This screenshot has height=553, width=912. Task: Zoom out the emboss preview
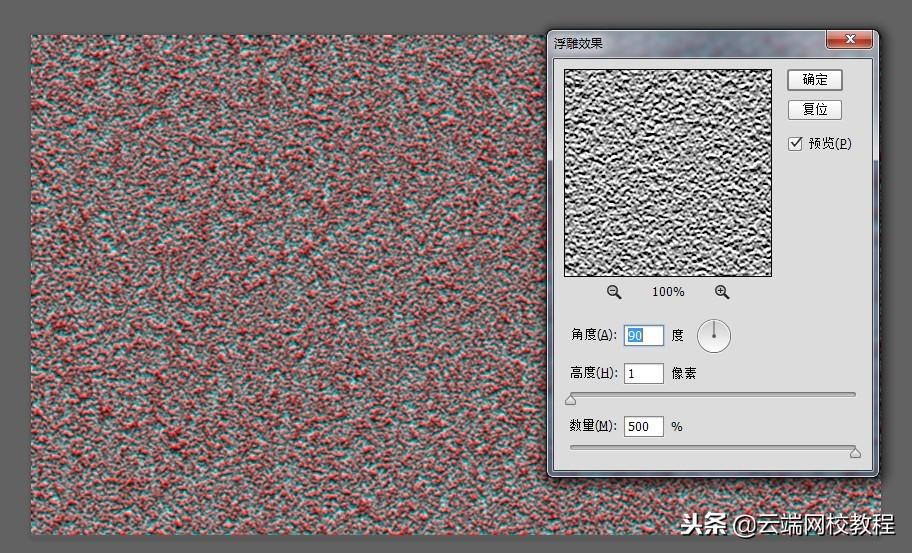click(x=614, y=292)
